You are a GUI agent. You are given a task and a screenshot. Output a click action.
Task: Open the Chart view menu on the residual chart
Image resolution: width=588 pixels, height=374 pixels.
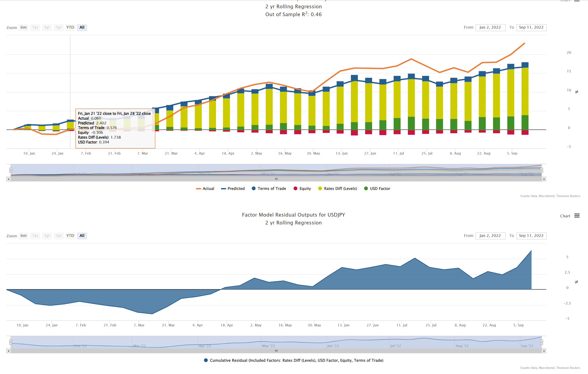point(565,216)
